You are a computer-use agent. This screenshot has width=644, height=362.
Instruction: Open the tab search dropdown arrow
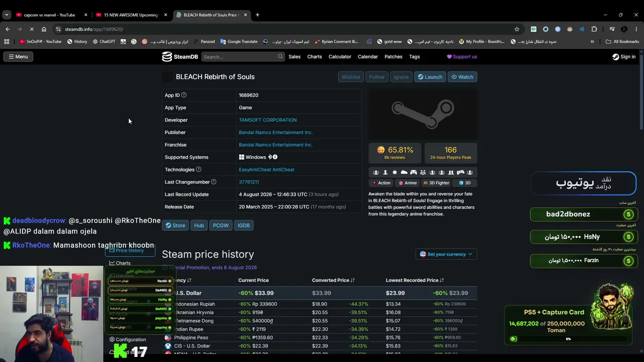pyautogui.click(x=7, y=15)
